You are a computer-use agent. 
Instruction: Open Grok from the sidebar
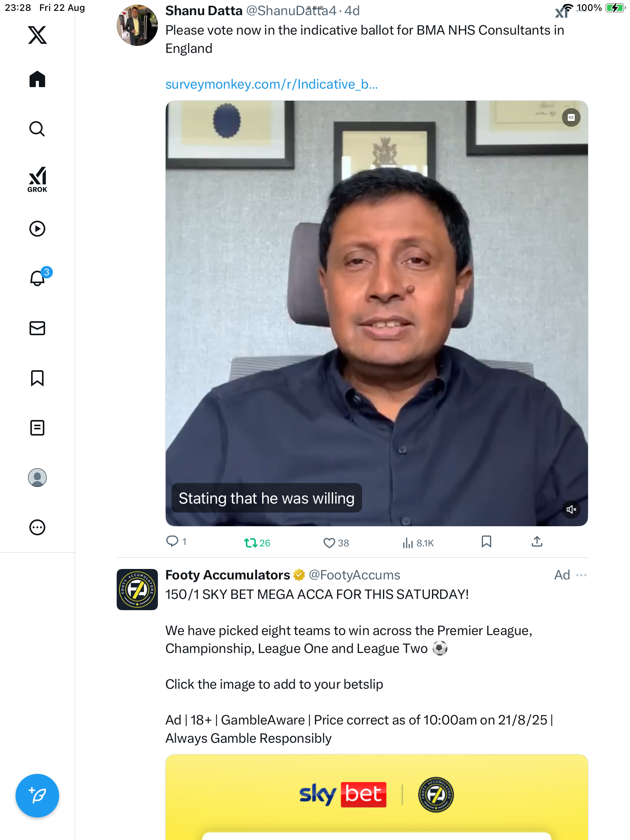pos(37,179)
